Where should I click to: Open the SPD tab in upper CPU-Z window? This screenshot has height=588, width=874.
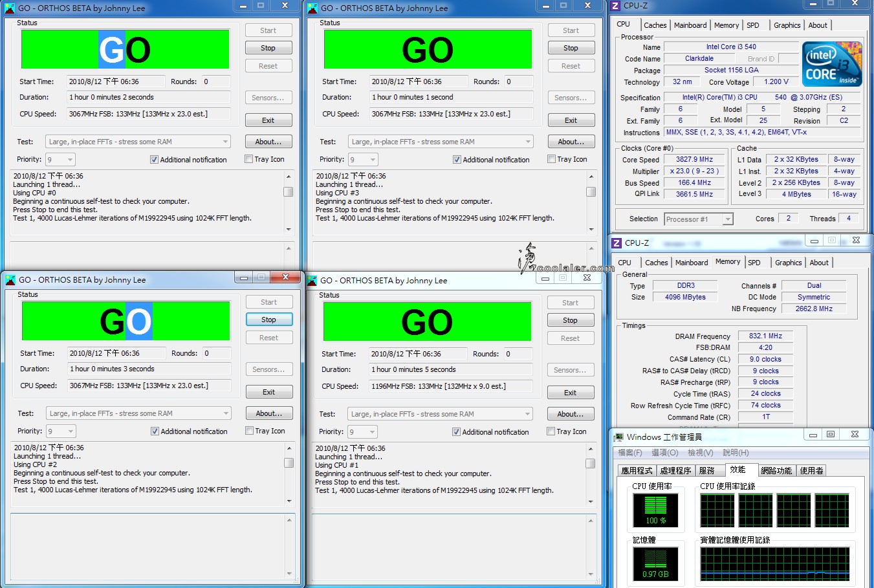[753, 25]
